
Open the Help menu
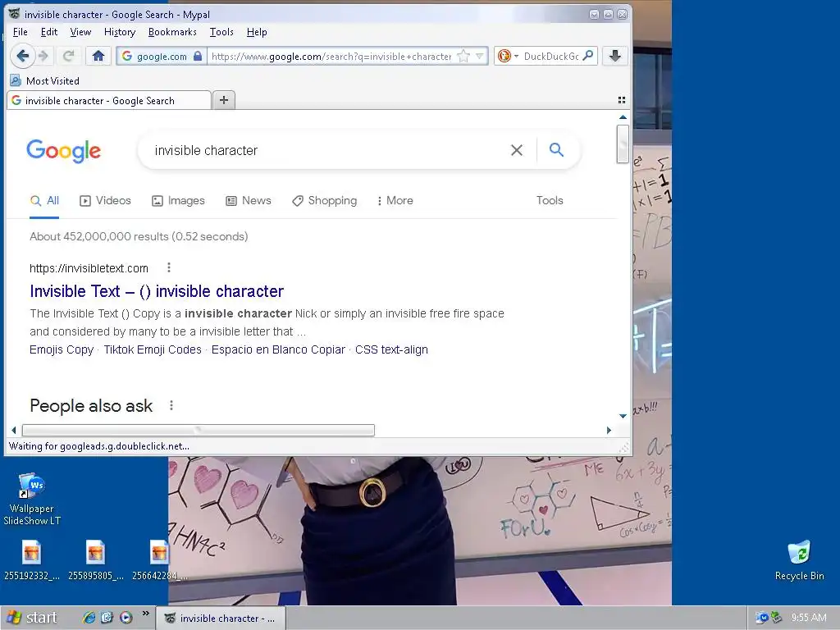coord(257,32)
